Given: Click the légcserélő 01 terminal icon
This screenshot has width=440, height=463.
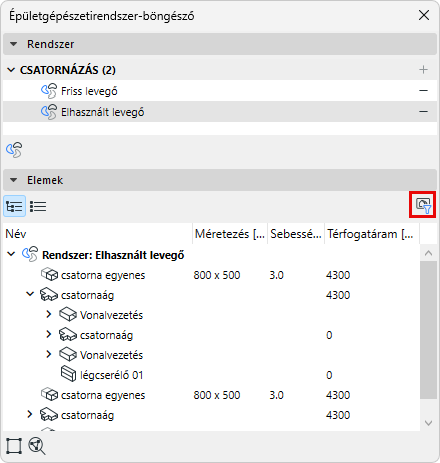Looking at the screenshot, I should [69, 374].
